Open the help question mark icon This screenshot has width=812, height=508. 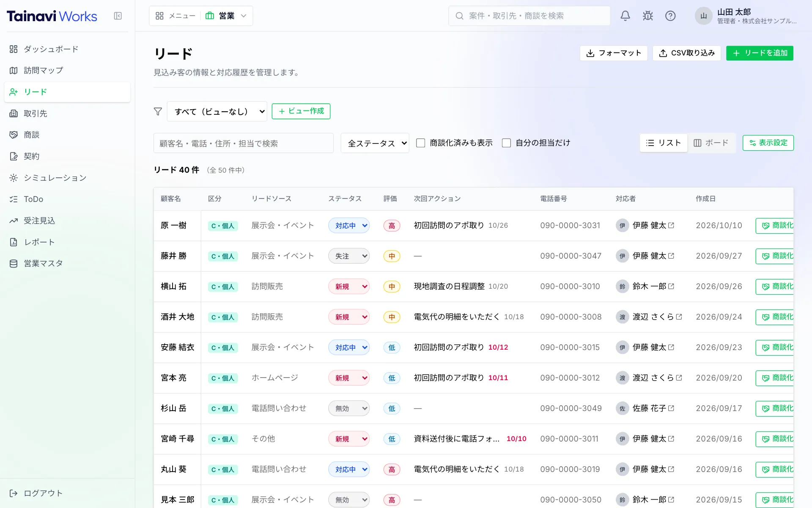pyautogui.click(x=670, y=16)
